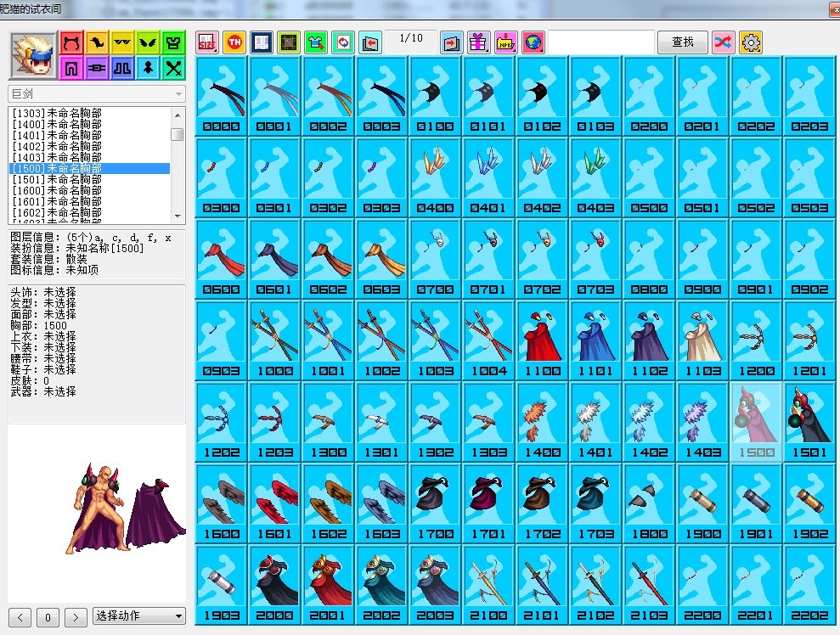Go to the next page with red right arrow
The image size is (840, 635).
pyautogui.click(x=451, y=42)
